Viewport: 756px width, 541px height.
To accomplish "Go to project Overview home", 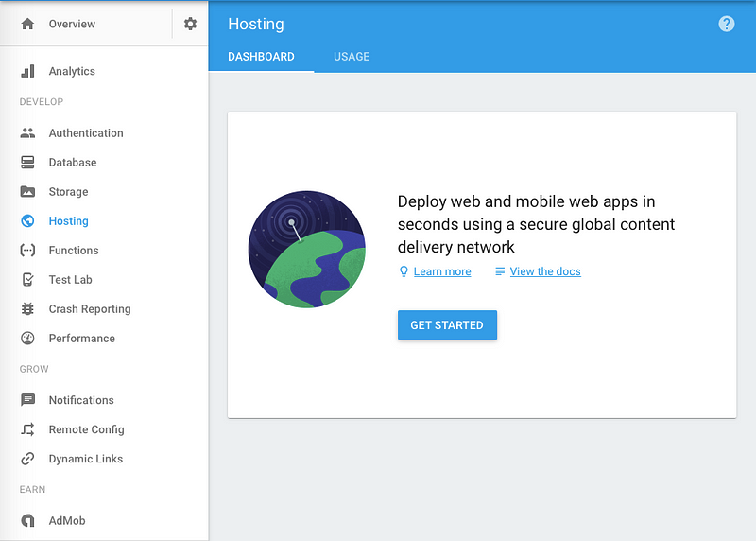I will tap(72, 24).
